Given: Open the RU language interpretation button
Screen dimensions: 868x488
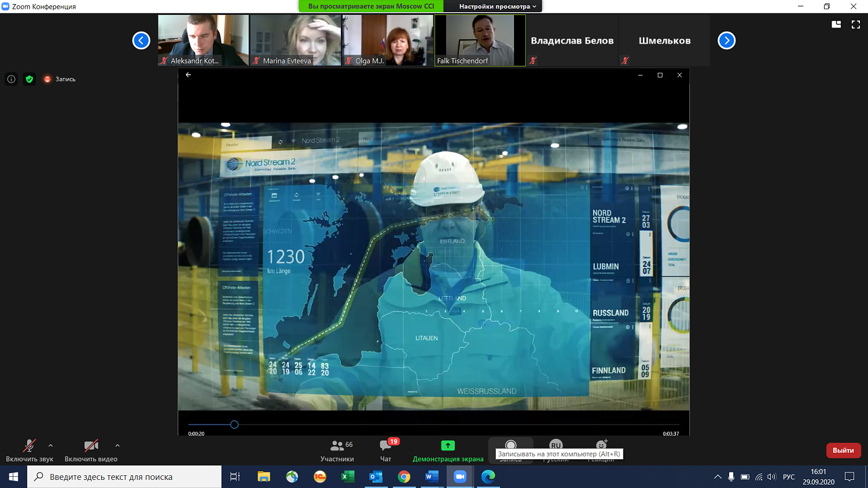Looking at the screenshot, I should tap(556, 445).
